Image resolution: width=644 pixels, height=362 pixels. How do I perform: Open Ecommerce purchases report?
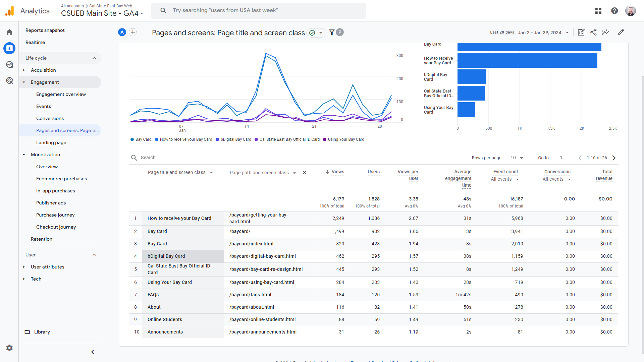pyautogui.click(x=61, y=179)
